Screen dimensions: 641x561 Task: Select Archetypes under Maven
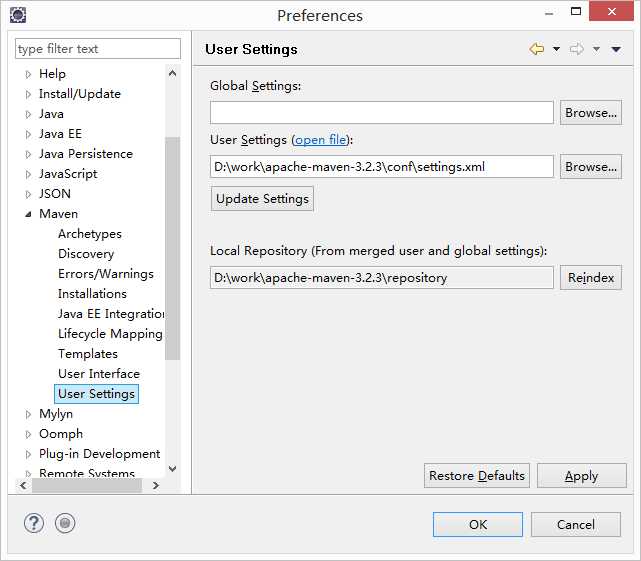[x=90, y=234]
